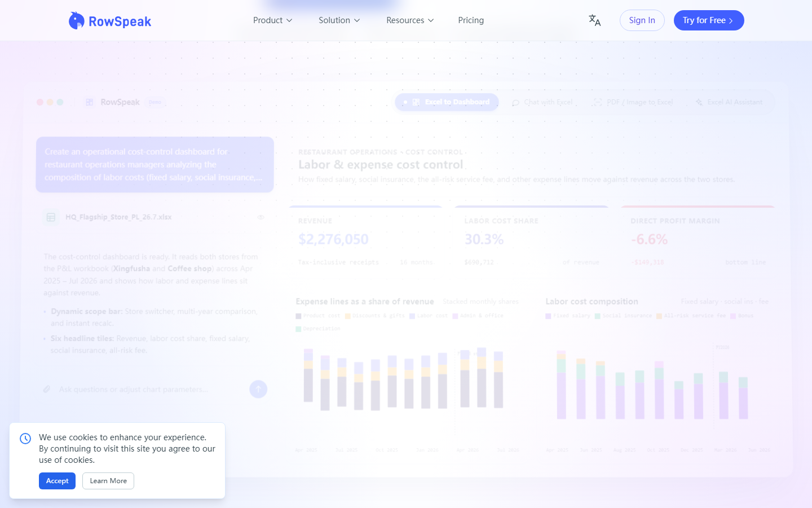Image resolution: width=812 pixels, height=508 pixels.
Task: Click the Try for Free button
Action: pos(709,20)
